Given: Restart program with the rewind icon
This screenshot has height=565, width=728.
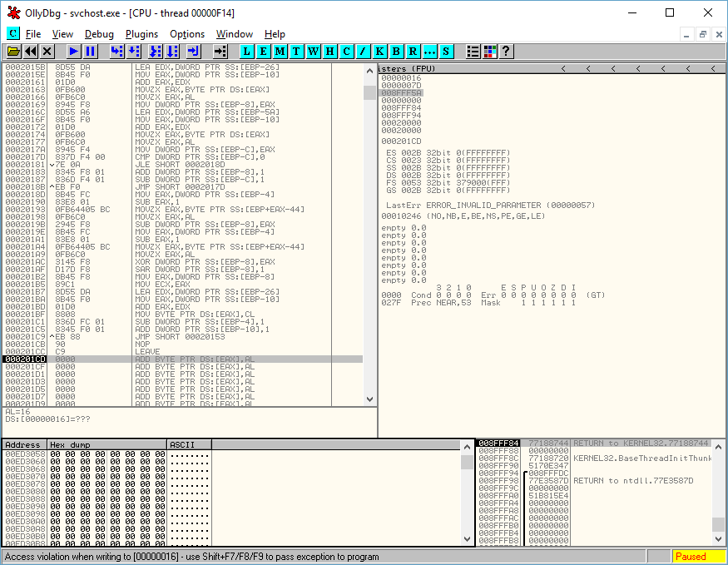Looking at the screenshot, I should tap(31, 51).
